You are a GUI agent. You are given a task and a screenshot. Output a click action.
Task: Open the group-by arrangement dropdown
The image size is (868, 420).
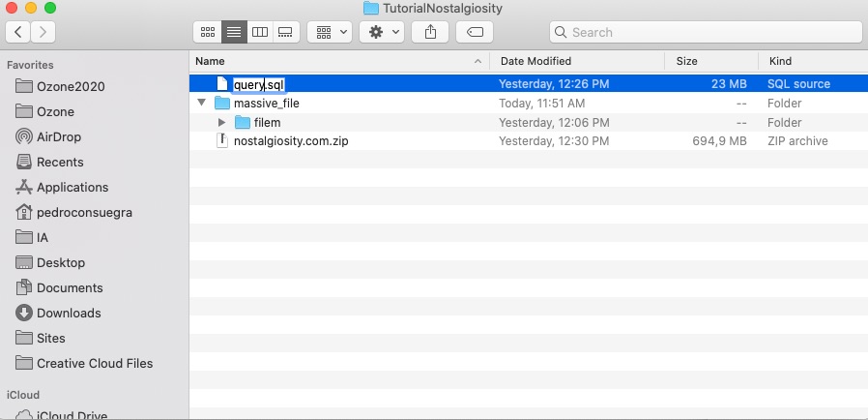pos(329,32)
